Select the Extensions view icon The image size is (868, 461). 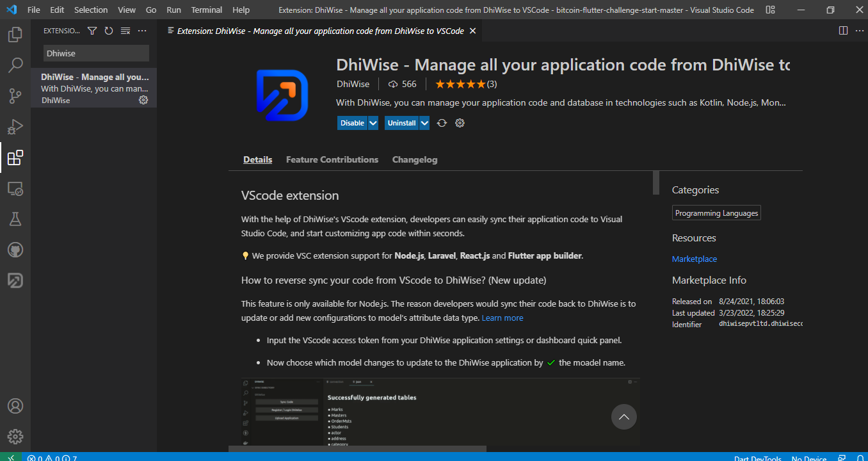(x=15, y=158)
